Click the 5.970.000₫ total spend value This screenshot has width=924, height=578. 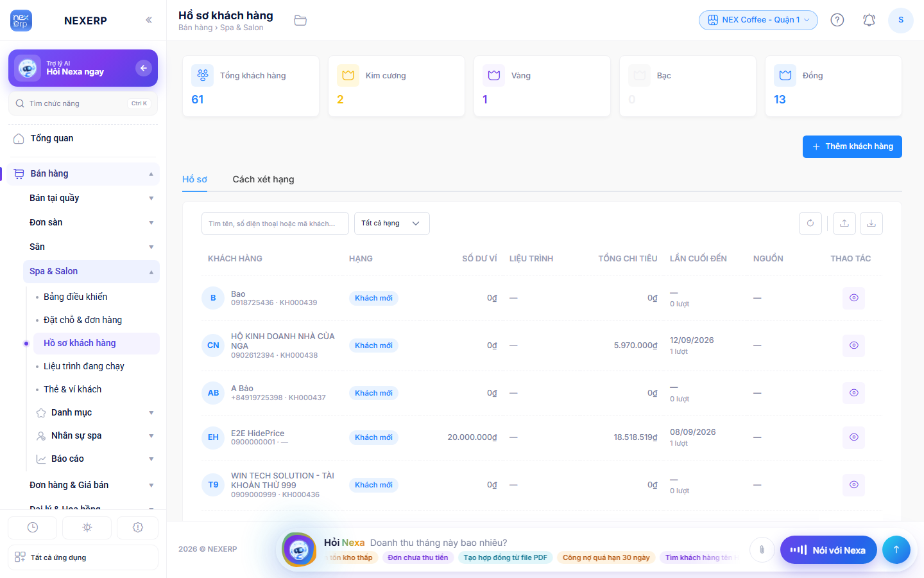pyautogui.click(x=635, y=346)
